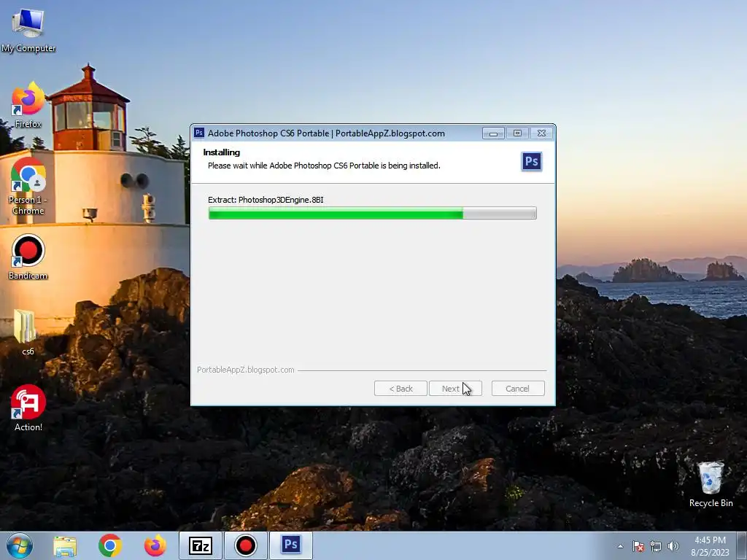Select the Person 1 - Chrome shortcut
This screenshot has height=560, width=747.
28,186
